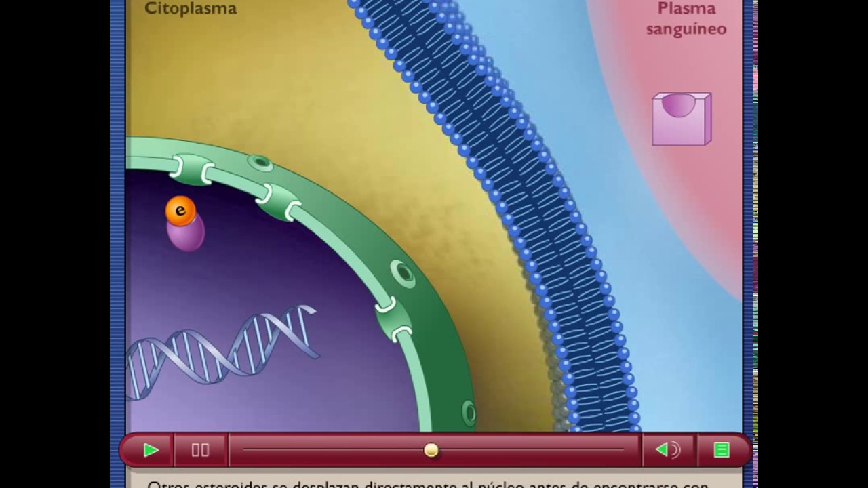The width and height of the screenshot is (868, 488).
Task: Click the green play button
Action: click(151, 450)
